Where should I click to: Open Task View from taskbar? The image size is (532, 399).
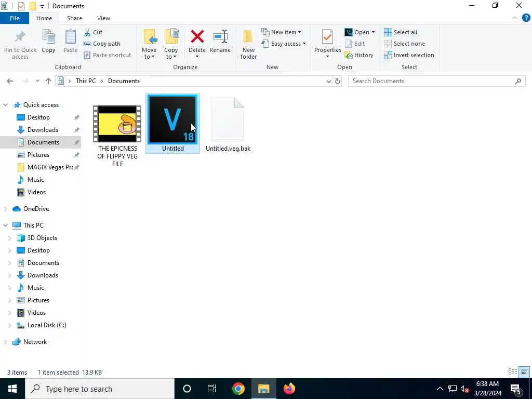click(x=212, y=389)
